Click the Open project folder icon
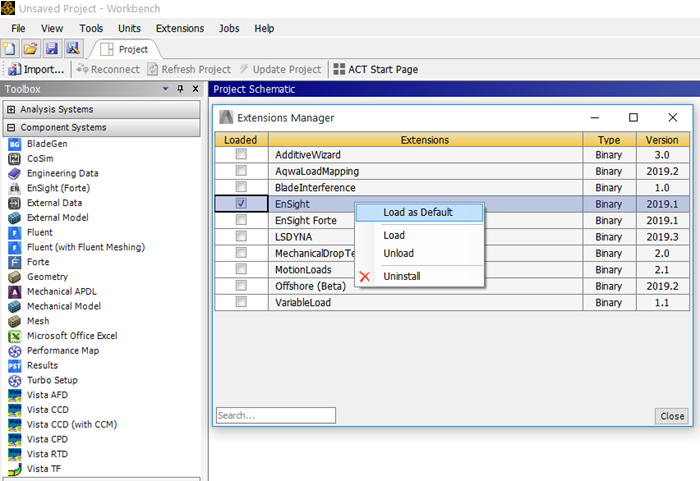This screenshot has height=481, width=700. [x=30, y=48]
